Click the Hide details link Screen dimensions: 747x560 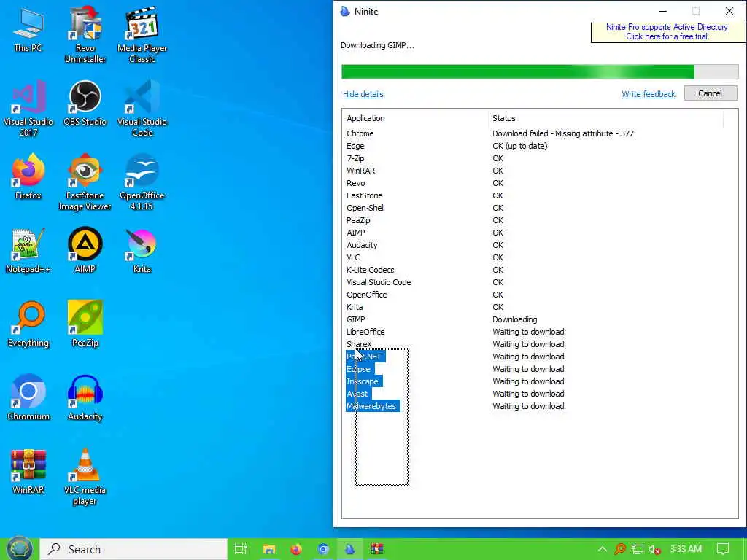point(363,94)
